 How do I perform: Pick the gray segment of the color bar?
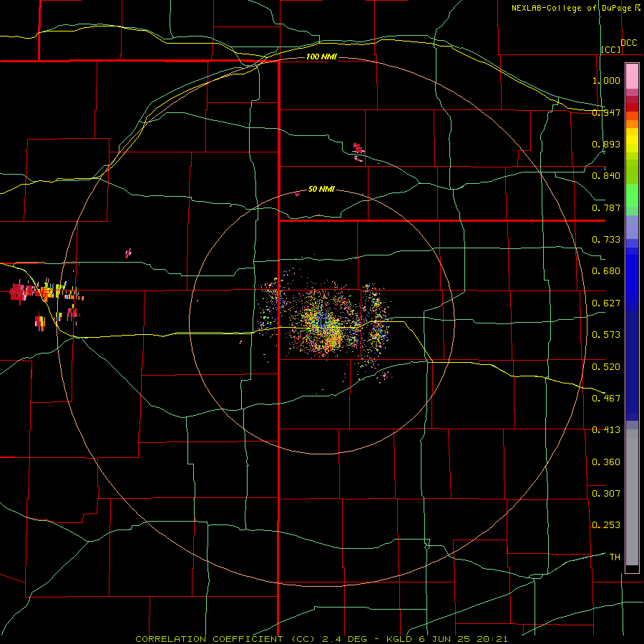(x=632, y=497)
